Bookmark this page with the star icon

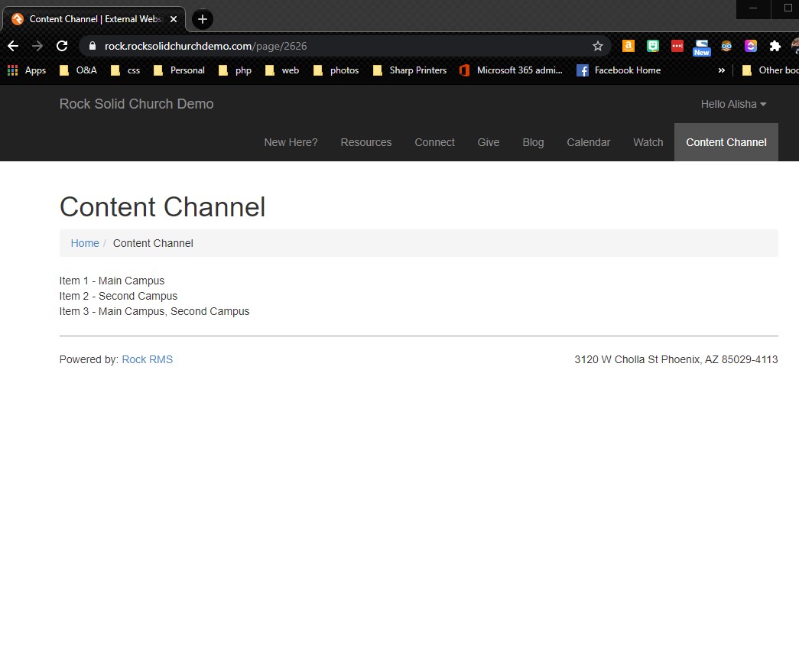(598, 47)
